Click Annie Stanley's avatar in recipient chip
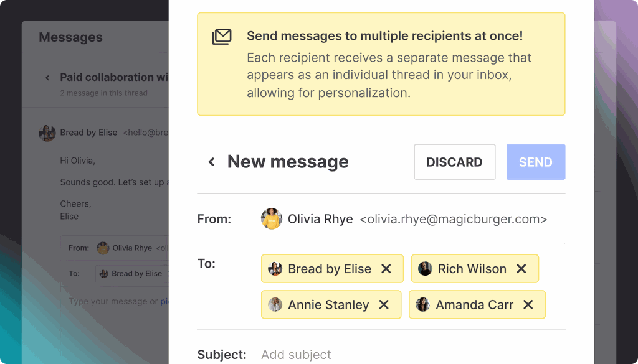 tap(275, 305)
